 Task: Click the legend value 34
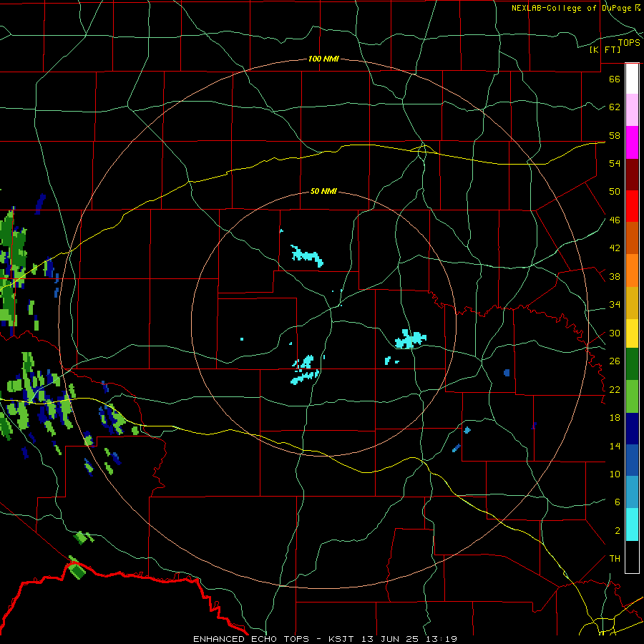(615, 305)
